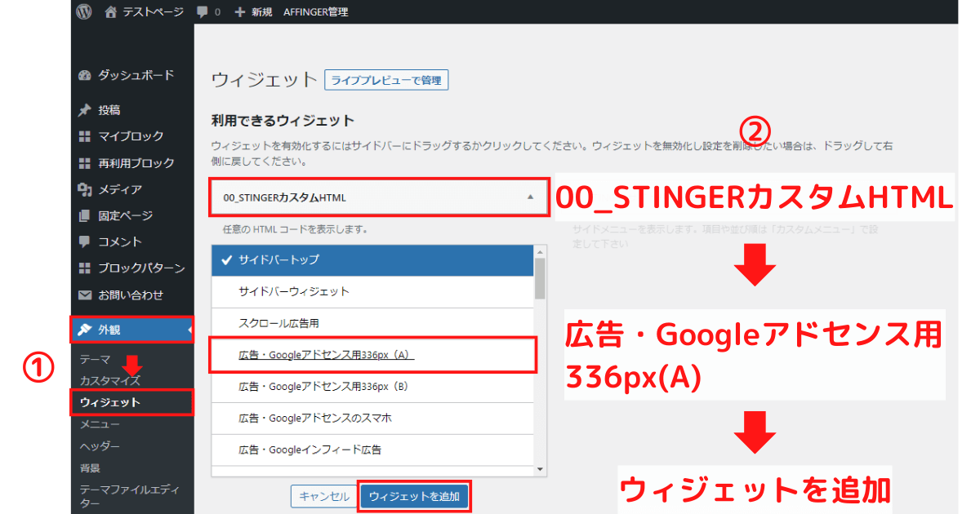Select the 投稿 pushpin icon in sidebar

point(86,110)
